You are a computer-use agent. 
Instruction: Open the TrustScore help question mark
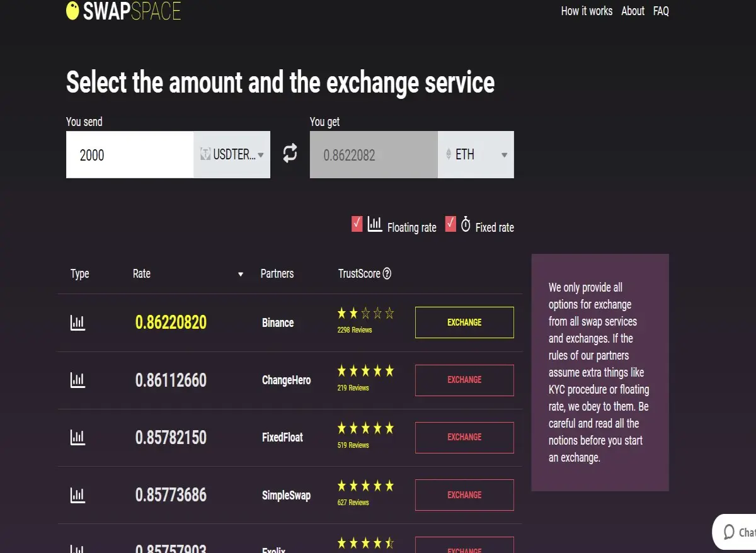(387, 273)
